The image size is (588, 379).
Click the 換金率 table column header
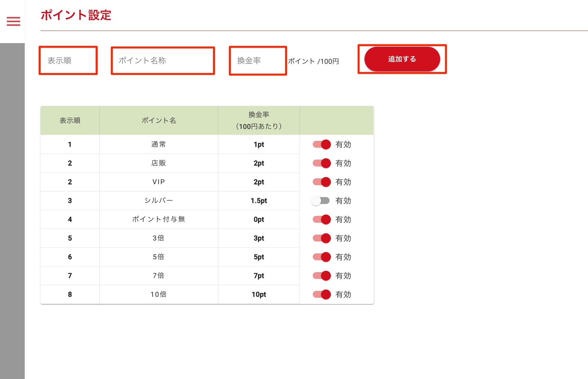pyautogui.click(x=259, y=120)
